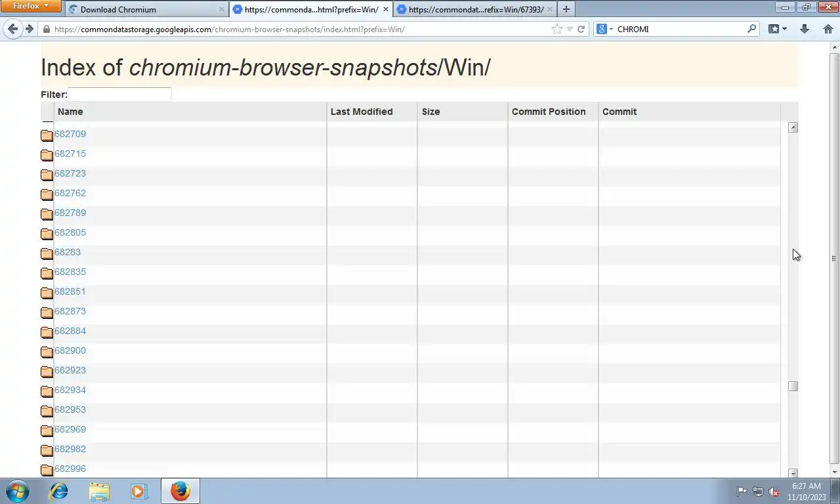Select the active prefix=Win/ tab
Screen dimensions: 840x504
pyautogui.click(x=311, y=9)
